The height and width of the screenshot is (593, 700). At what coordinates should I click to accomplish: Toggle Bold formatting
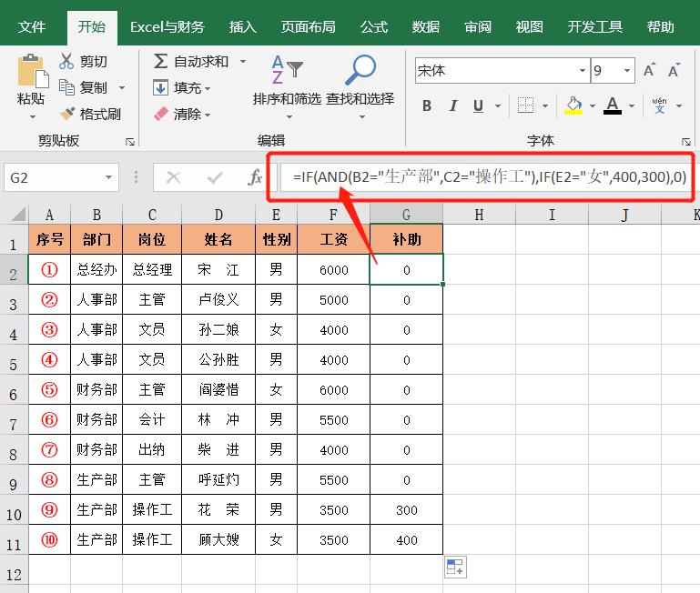tap(427, 106)
